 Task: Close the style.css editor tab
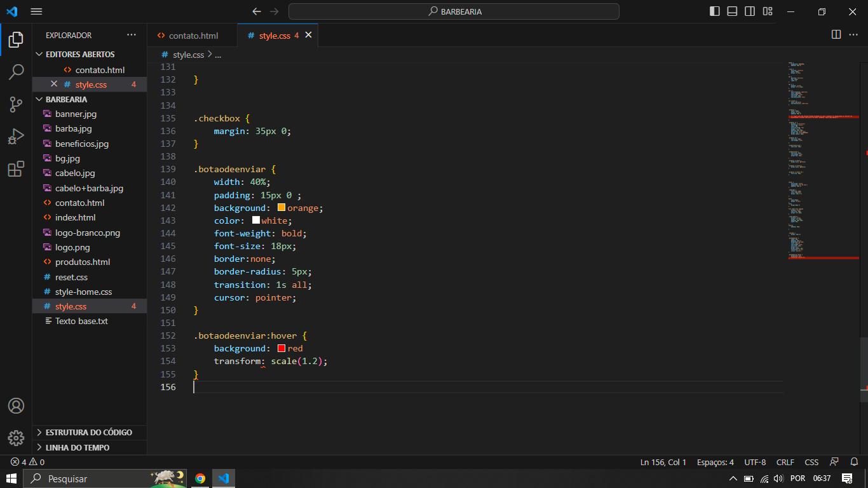(308, 35)
